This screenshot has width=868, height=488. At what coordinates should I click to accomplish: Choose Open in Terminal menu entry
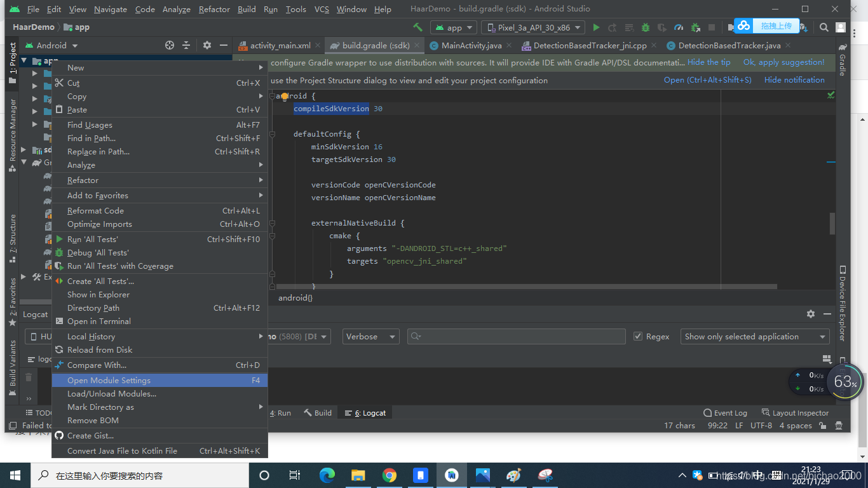159,322
